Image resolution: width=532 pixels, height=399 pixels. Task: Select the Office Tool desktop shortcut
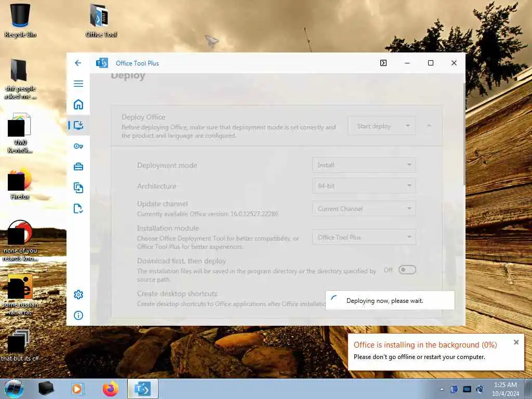tap(101, 20)
